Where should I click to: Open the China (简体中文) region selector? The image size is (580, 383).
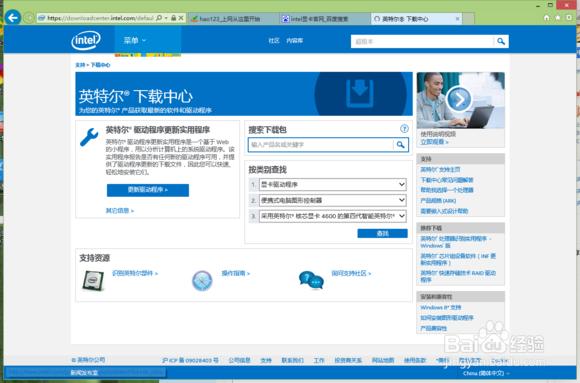pos(486,373)
